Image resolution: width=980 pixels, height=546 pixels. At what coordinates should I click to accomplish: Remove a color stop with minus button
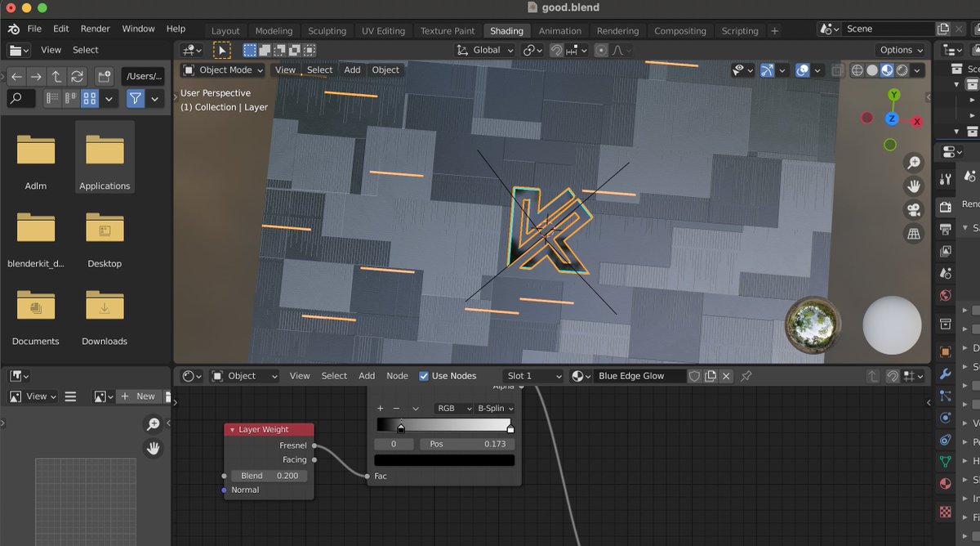pyautogui.click(x=397, y=408)
